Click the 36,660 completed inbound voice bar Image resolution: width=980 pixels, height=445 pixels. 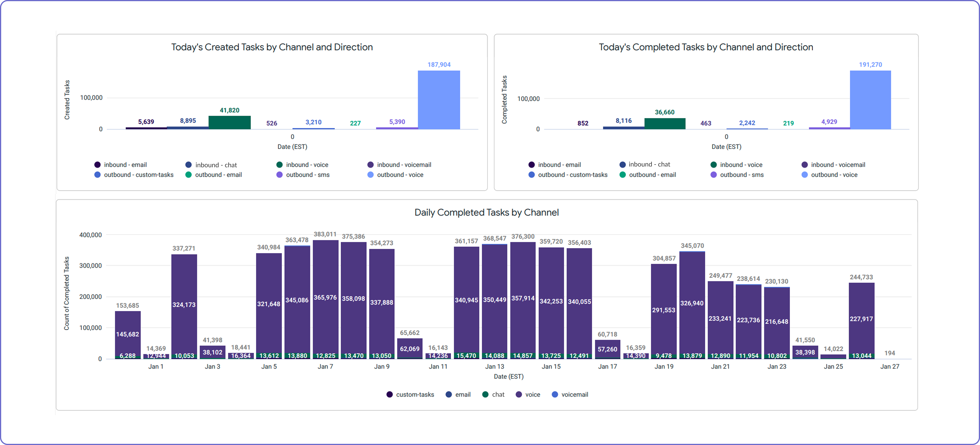(x=665, y=124)
